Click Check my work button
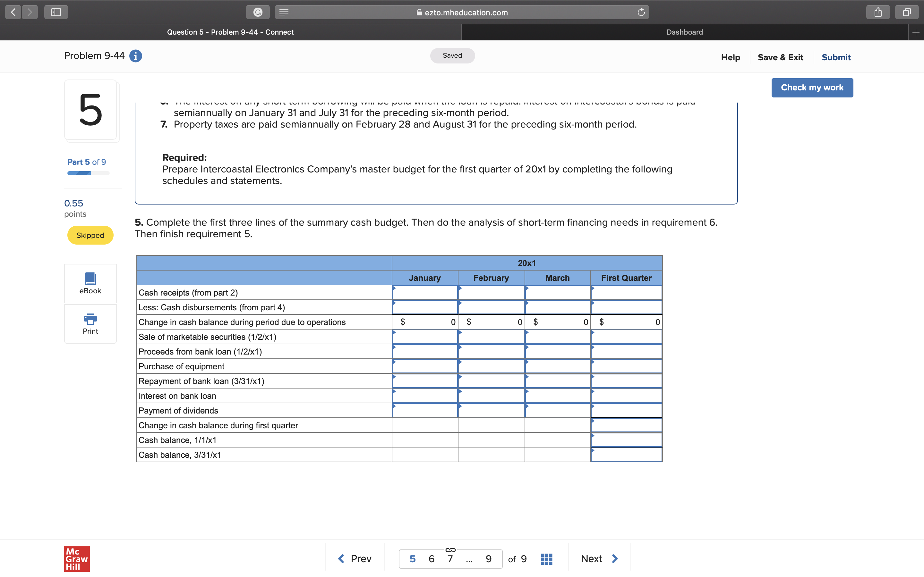This screenshot has height=577, width=924. 812,88
